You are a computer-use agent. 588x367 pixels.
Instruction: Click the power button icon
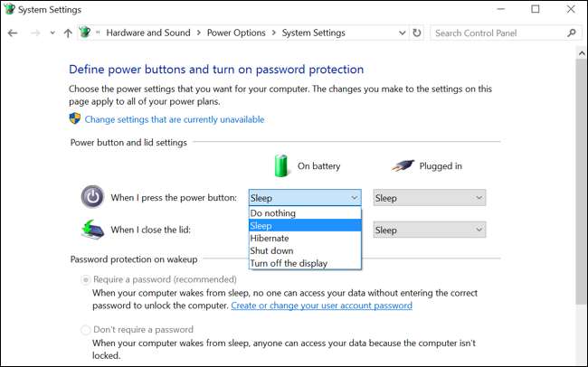point(93,197)
